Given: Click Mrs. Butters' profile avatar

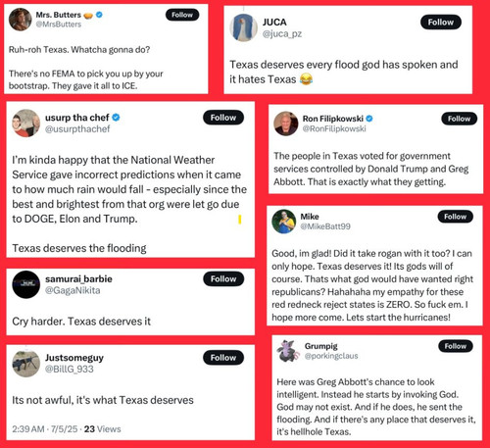Looking at the screenshot, I should coord(20,20).
